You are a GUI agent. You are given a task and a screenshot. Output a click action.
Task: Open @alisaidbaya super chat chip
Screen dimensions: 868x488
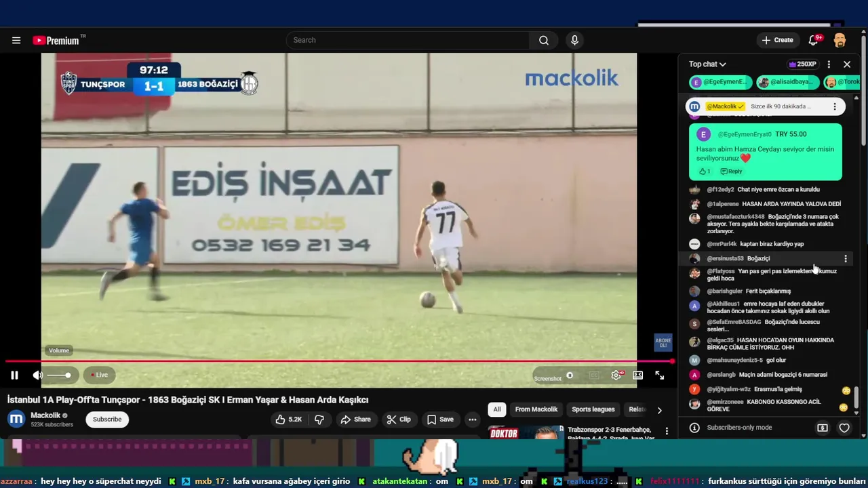[787, 82]
